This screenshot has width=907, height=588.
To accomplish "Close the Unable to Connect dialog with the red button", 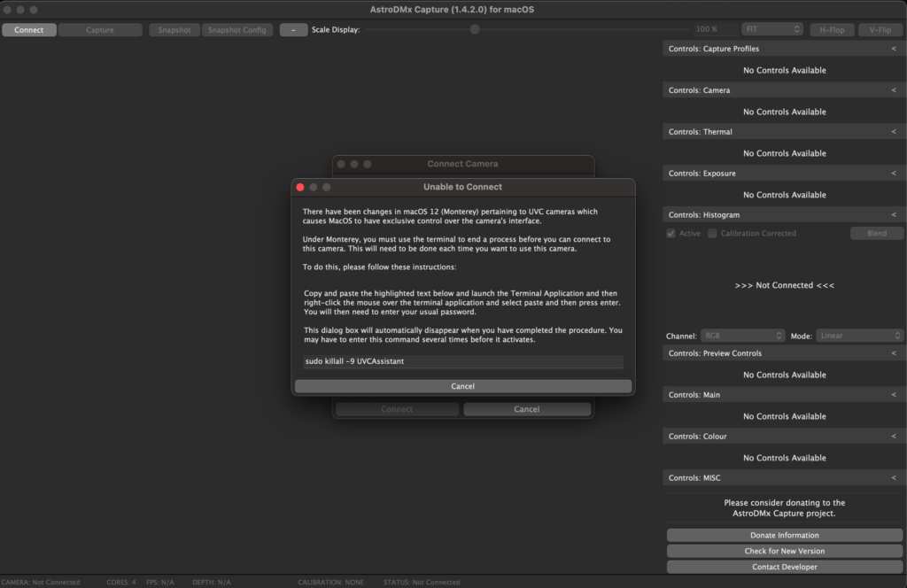I will coord(300,188).
